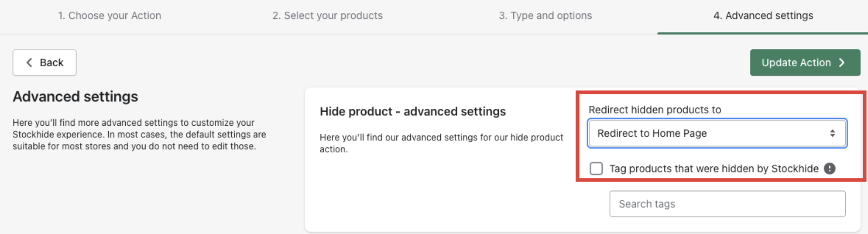Click the 'Redirect hidden products to' field label
Viewport: 868px width, 234px height.
point(655,110)
